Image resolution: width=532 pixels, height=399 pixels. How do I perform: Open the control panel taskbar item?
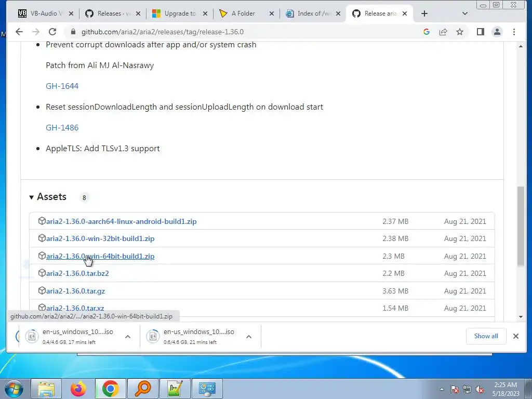click(x=207, y=389)
